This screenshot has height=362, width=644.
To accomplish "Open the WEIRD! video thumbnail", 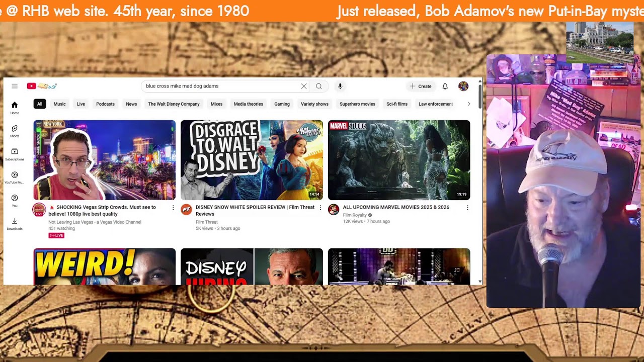I will pyautogui.click(x=105, y=266).
